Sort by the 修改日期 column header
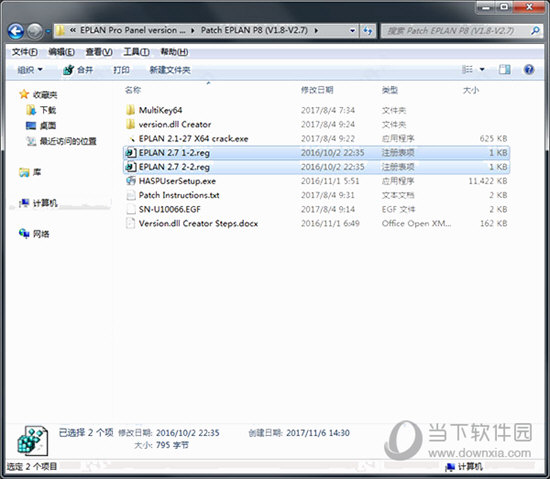 (x=317, y=90)
